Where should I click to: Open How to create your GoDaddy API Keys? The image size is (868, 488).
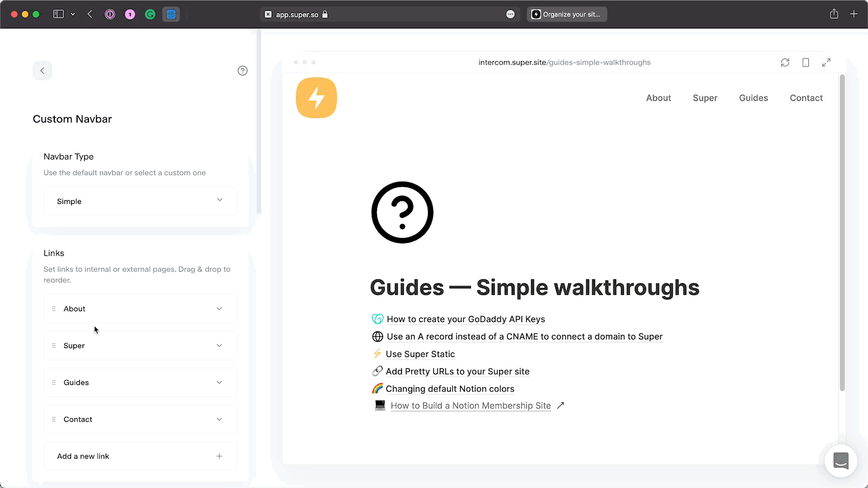point(465,319)
